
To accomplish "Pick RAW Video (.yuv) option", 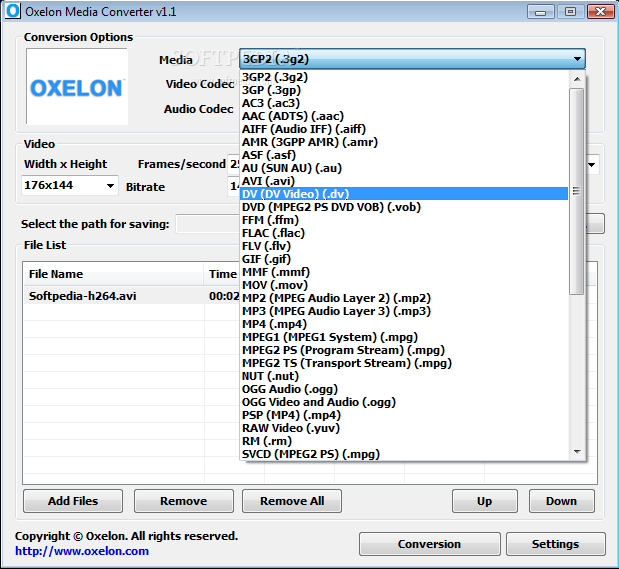I will 404,428.
